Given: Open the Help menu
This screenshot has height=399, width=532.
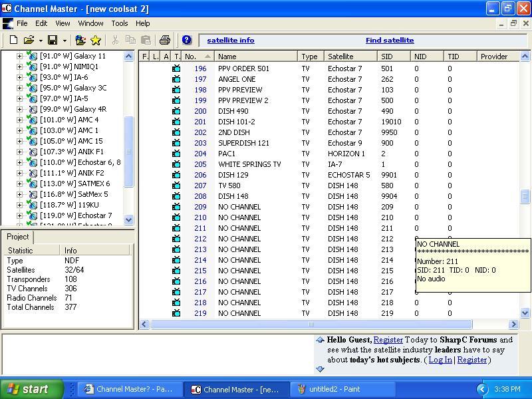Looking at the screenshot, I should coord(142,23).
